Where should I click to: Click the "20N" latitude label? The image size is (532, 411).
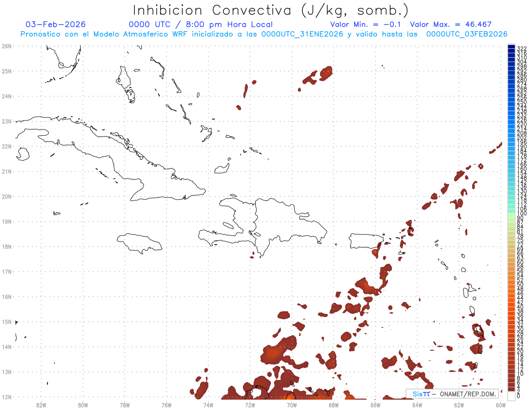(7, 196)
